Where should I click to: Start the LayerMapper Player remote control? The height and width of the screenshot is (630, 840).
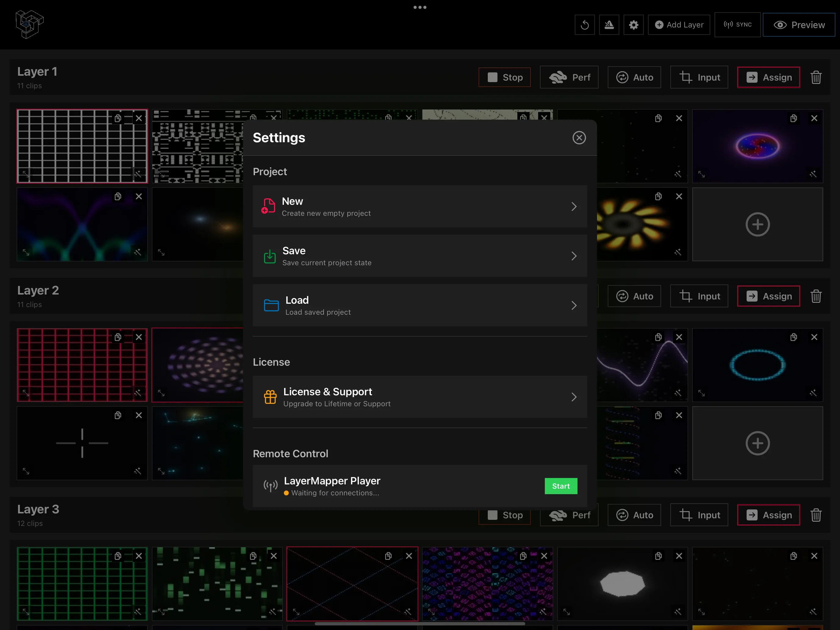click(x=560, y=486)
